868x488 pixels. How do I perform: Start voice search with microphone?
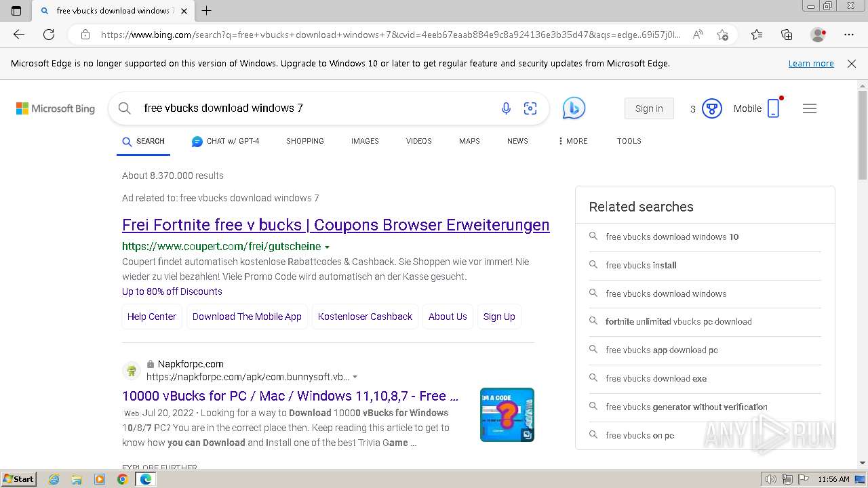point(506,108)
